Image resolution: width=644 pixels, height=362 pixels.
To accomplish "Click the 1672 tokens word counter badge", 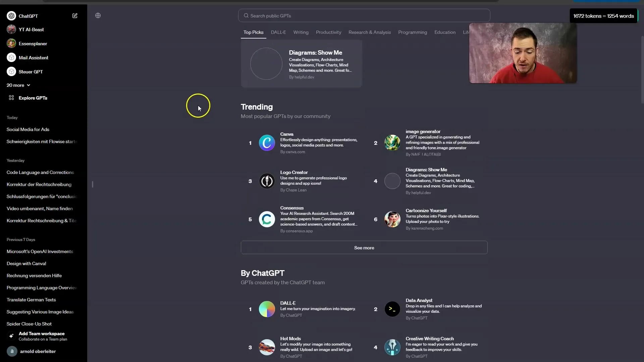I will click(x=603, y=16).
